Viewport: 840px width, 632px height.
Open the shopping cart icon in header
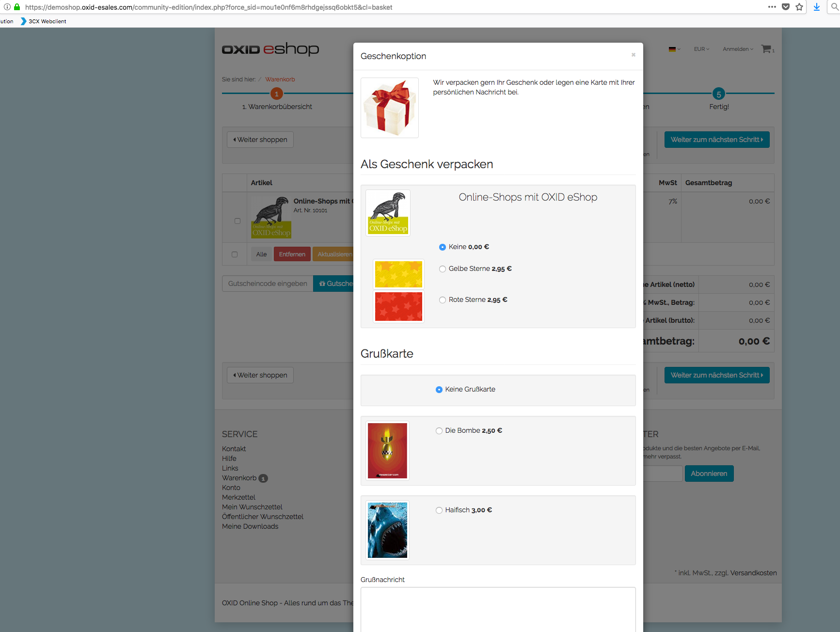click(x=766, y=49)
